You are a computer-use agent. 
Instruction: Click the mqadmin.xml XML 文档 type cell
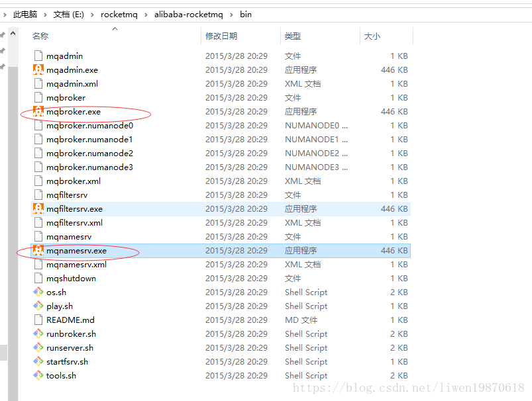coord(303,84)
